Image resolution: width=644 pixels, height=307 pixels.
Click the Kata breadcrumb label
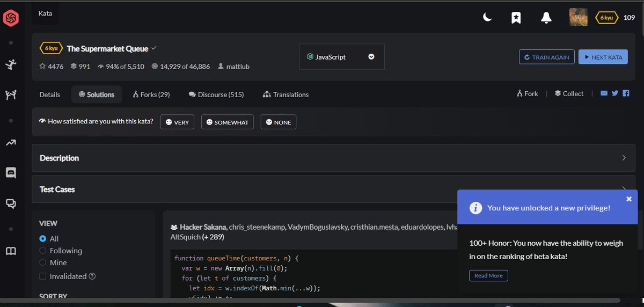pos(46,13)
